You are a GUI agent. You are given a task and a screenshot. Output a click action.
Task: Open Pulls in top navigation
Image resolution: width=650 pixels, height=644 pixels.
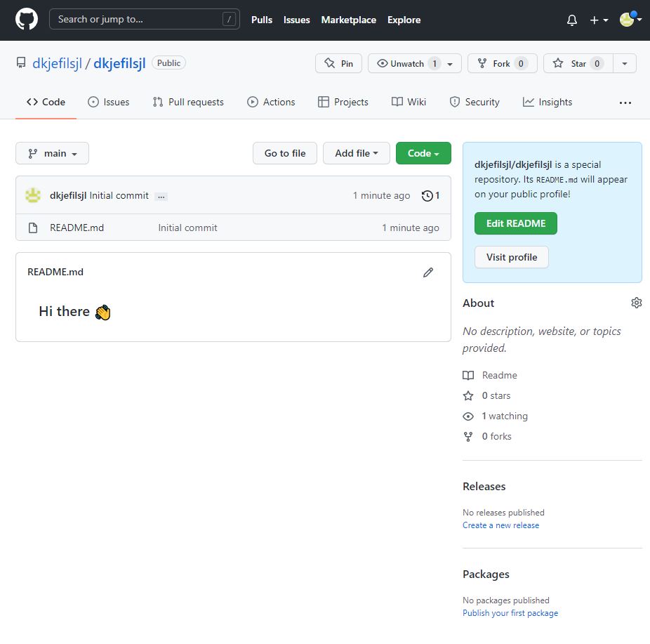coord(262,20)
